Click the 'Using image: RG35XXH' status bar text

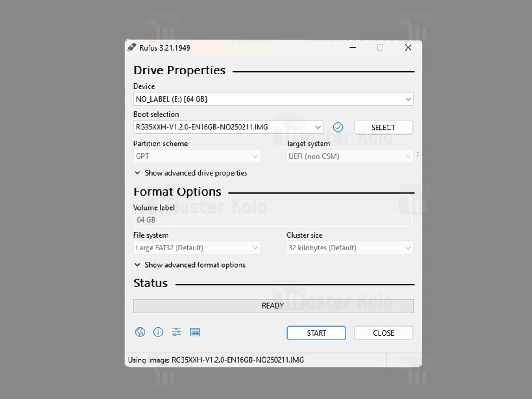[x=216, y=360]
